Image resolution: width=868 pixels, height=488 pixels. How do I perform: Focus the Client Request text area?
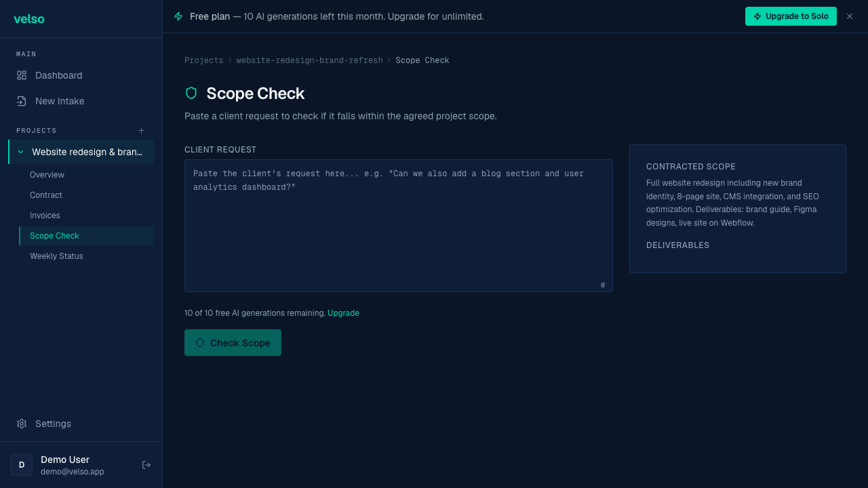click(x=399, y=226)
